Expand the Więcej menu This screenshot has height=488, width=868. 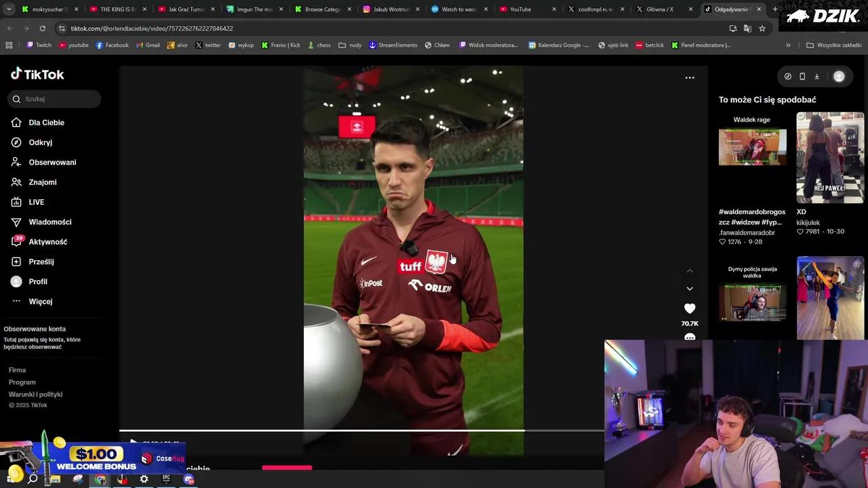[x=40, y=302]
